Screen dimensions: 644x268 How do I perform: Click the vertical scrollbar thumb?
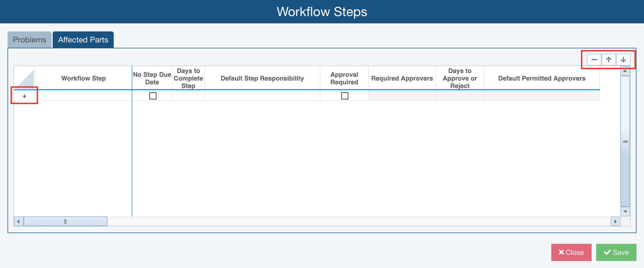625,142
